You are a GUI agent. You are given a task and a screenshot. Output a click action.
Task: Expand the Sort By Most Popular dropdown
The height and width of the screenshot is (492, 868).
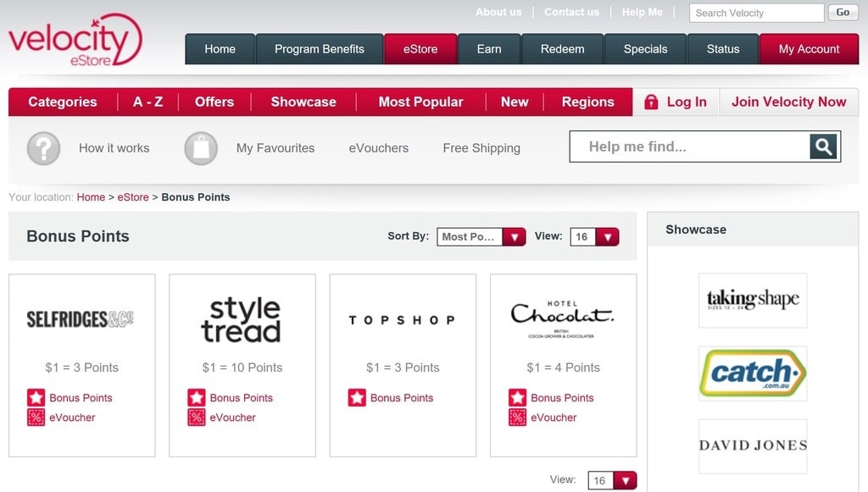[481, 236]
